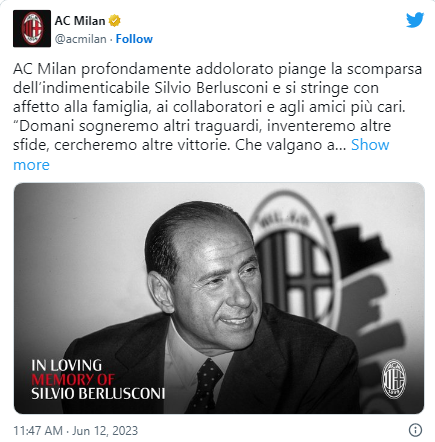
Task: Click the "SILVIO BERLUSCONI" caption in the photo
Action: pos(98,394)
